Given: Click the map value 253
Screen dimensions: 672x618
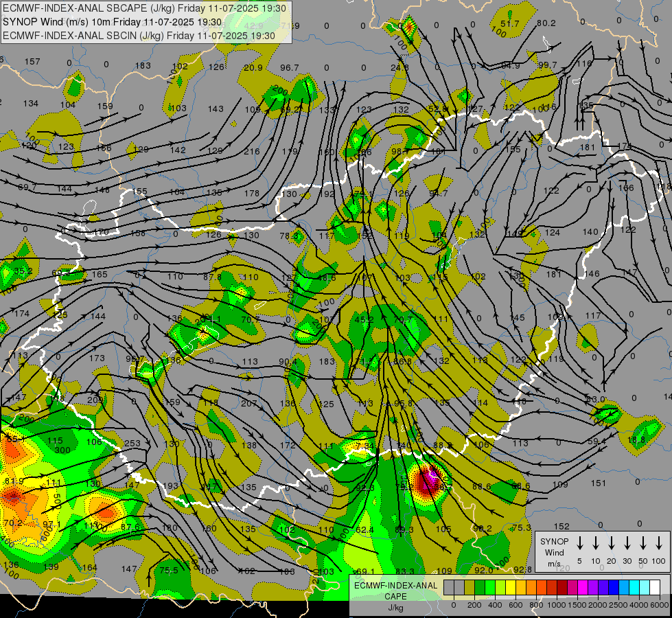Looking at the screenshot, I should [132, 444].
